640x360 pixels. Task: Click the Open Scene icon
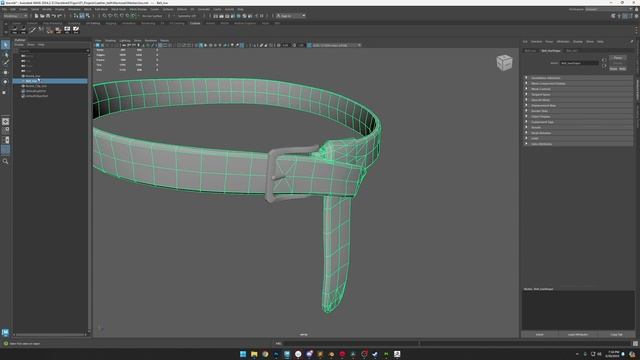tap(42, 16)
